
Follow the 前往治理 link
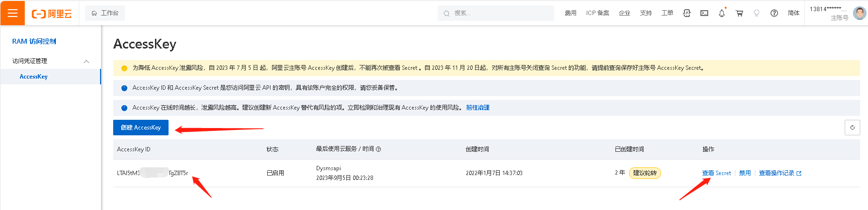[478, 108]
